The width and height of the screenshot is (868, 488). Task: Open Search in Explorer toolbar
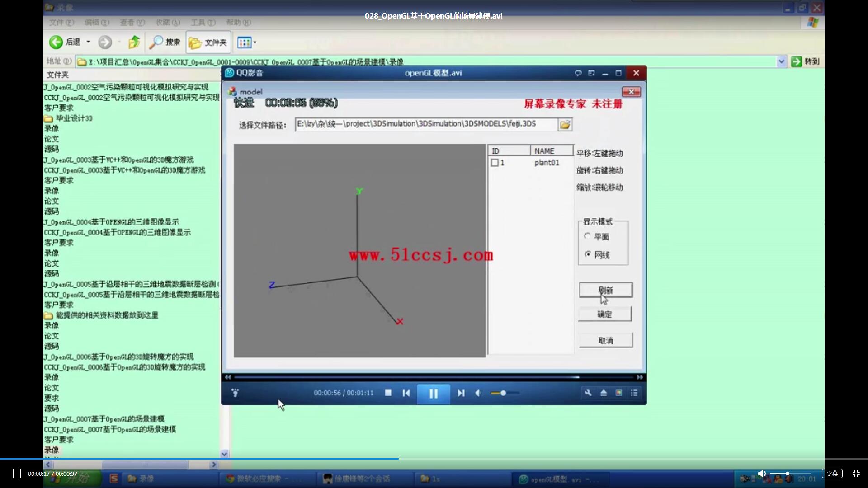(165, 42)
